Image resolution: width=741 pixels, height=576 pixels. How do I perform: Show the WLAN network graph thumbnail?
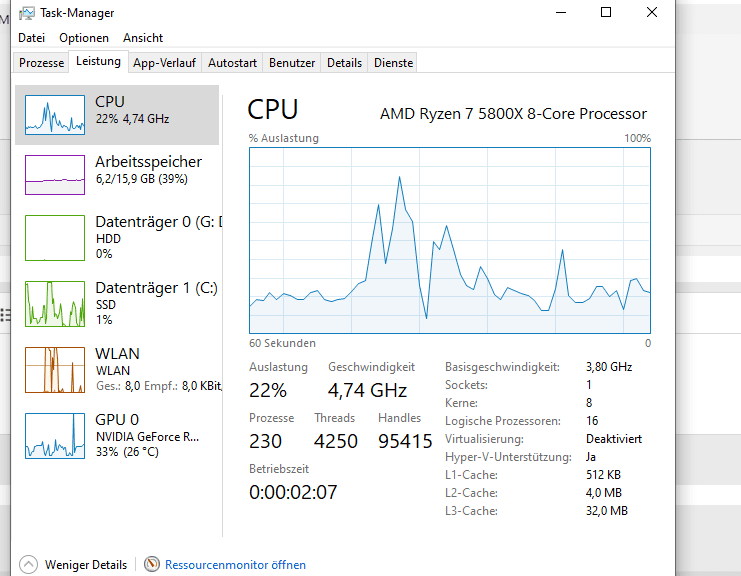tap(55, 369)
